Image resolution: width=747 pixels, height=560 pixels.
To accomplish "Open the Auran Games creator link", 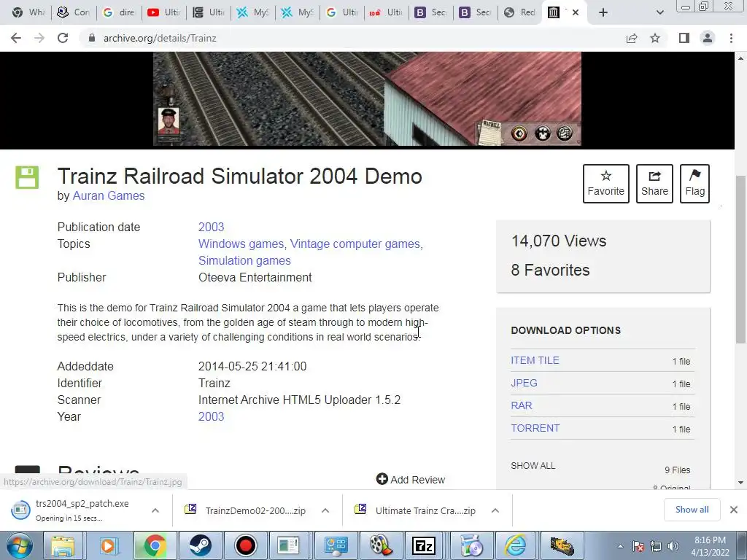I will [109, 195].
